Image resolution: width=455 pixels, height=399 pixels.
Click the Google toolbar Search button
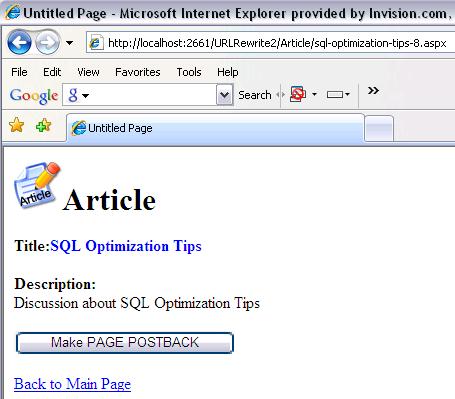point(255,95)
